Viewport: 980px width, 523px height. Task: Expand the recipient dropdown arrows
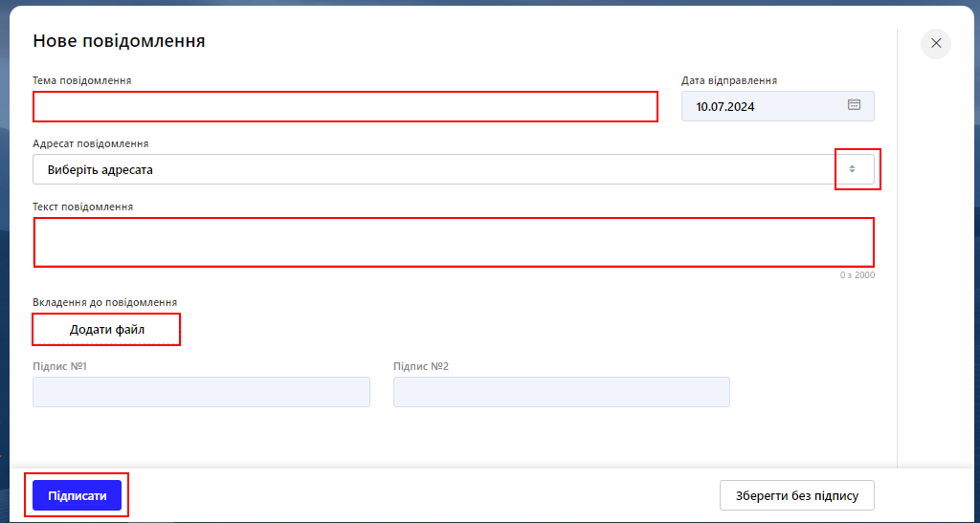[x=852, y=169]
